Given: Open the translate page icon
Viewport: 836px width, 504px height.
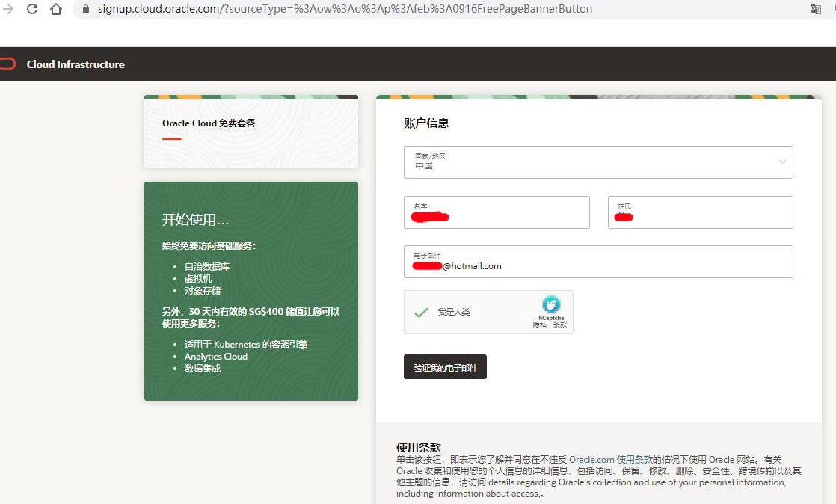Looking at the screenshot, I should (815, 9).
